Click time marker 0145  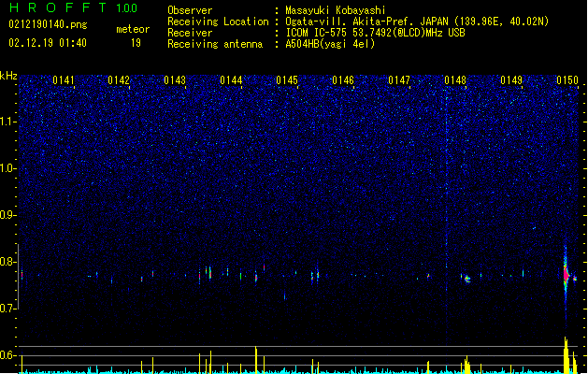[287, 80]
